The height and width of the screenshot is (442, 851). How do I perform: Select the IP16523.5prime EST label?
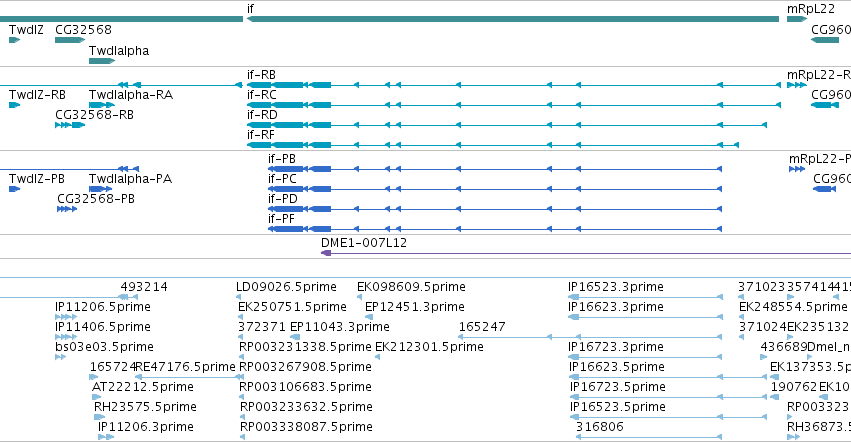click(618, 407)
